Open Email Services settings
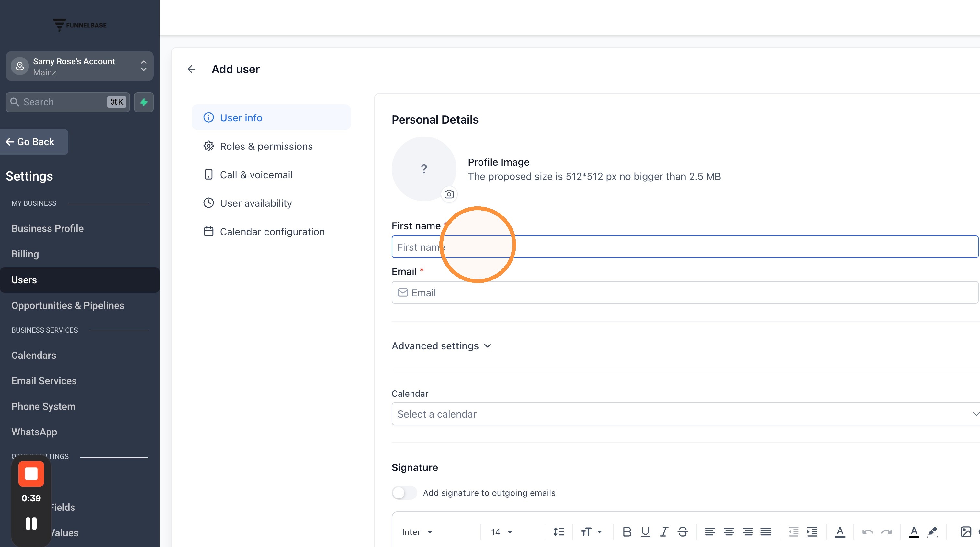 click(44, 380)
